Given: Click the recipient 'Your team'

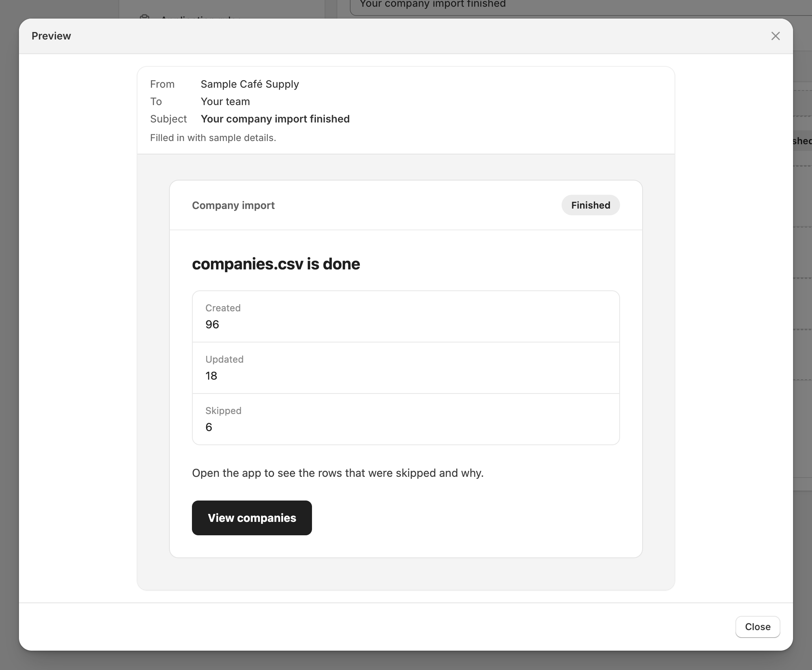Looking at the screenshot, I should point(225,102).
